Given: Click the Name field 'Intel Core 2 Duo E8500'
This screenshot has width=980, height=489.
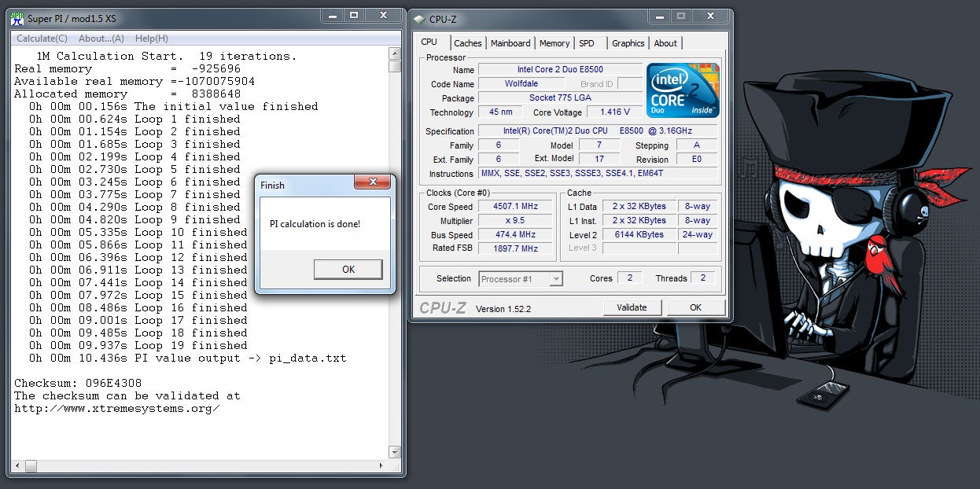Looking at the screenshot, I should (x=560, y=70).
